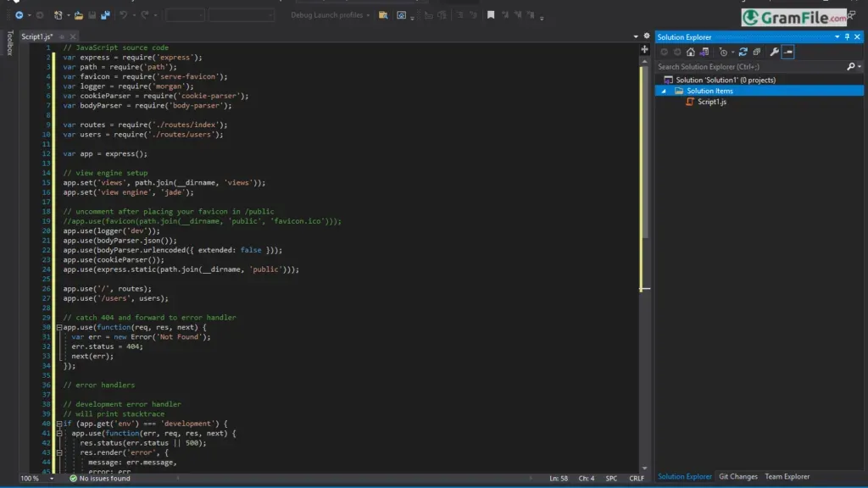
Task: Collapse the function block at line 30
Action: click(59, 328)
